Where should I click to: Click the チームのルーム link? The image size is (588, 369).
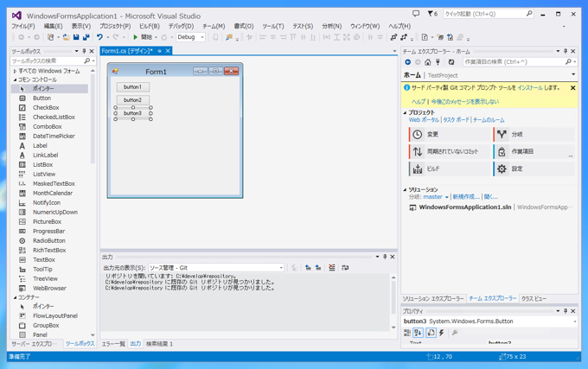[x=489, y=120]
